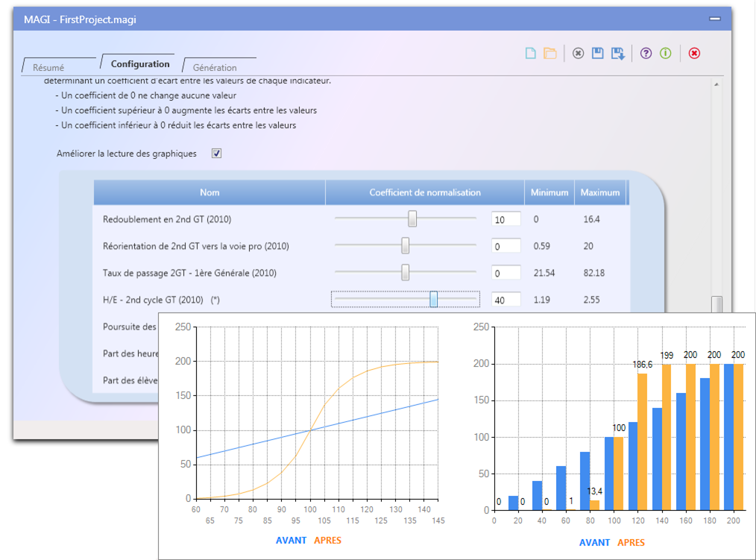Click the grey close project icon

578,53
